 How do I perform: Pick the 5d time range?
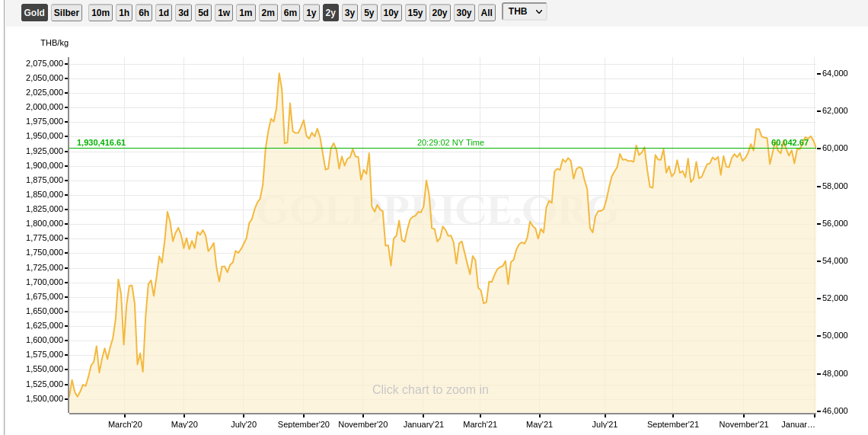(203, 12)
